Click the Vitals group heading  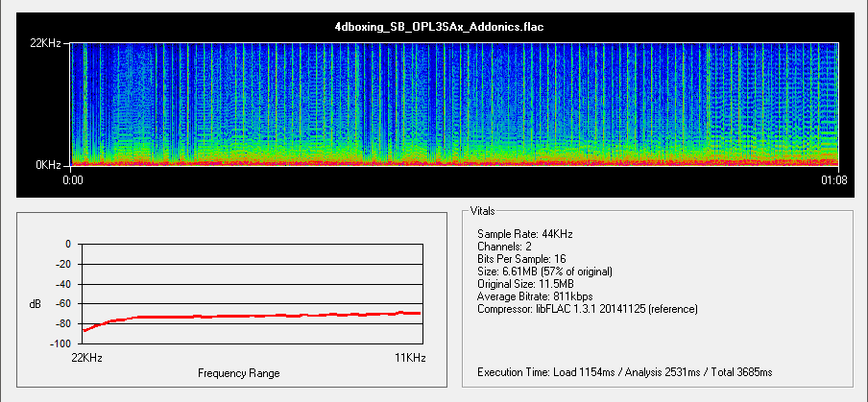tap(482, 210)
